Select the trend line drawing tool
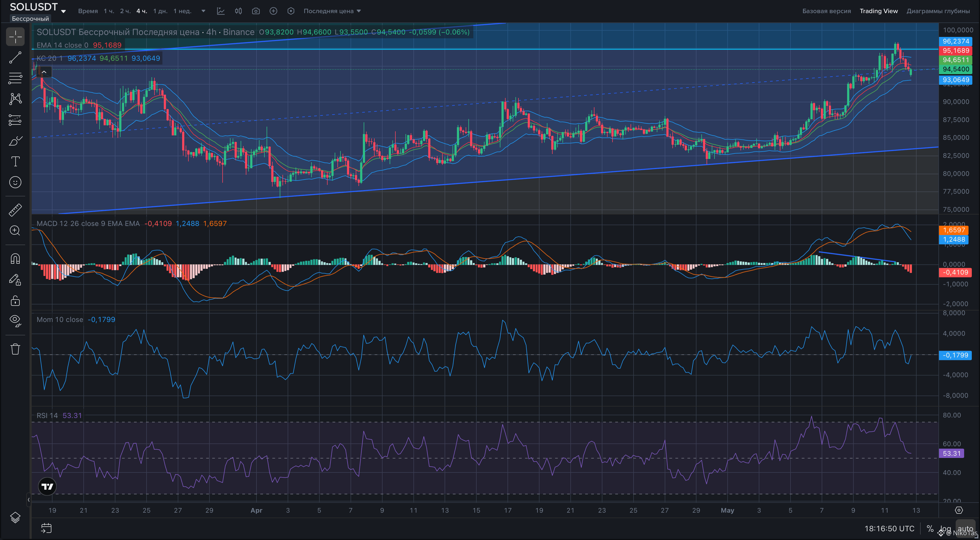The width and height of the screenshot is (980, 540). pos(15,57)
